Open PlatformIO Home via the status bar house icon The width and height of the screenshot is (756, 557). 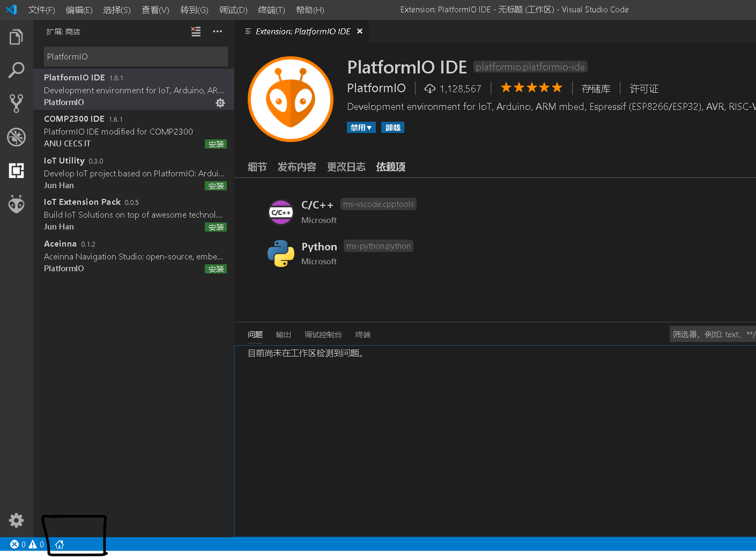[59, 544]
